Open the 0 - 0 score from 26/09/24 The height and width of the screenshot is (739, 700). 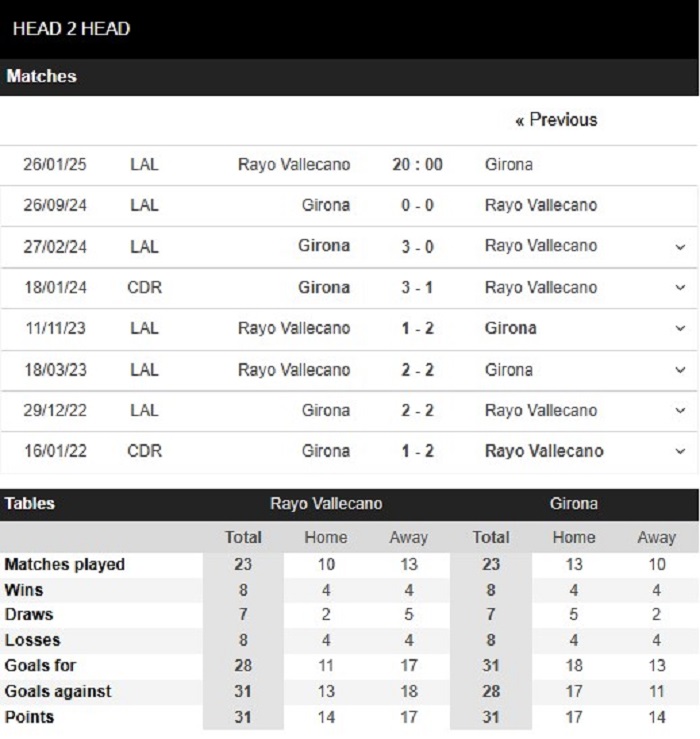pyautogui.click(x=417, y=205)
